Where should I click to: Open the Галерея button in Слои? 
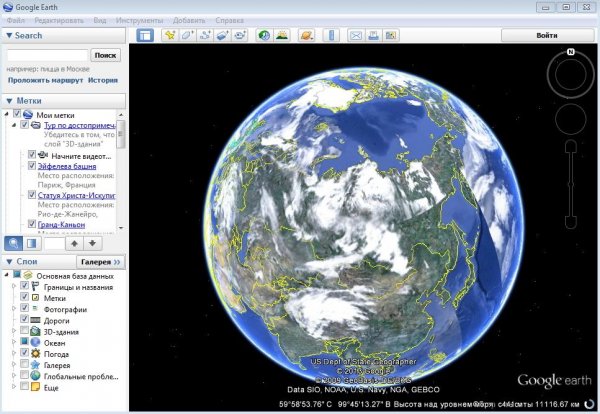(x=101, y=262)
